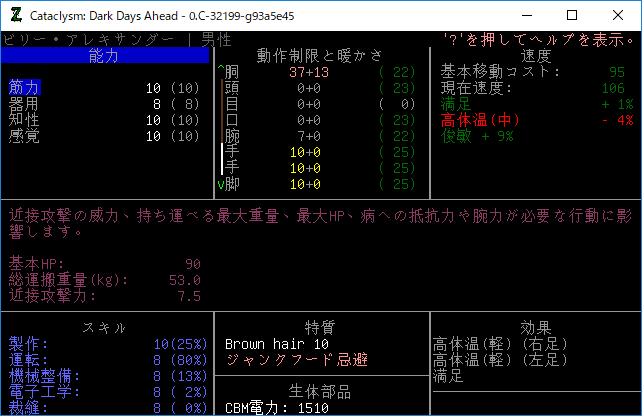
Task: Select the 電子工学 electronics skill
Action: [36, 392]
